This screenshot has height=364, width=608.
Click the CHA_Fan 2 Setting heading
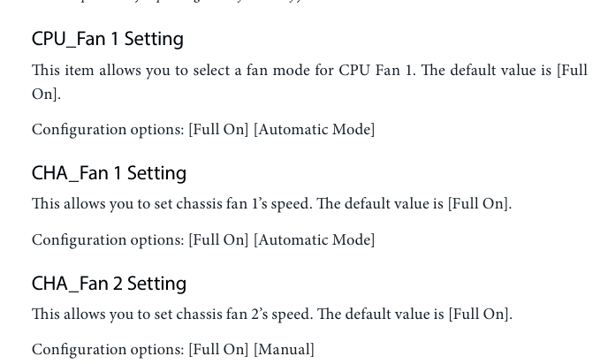click(x=109, y=284)
